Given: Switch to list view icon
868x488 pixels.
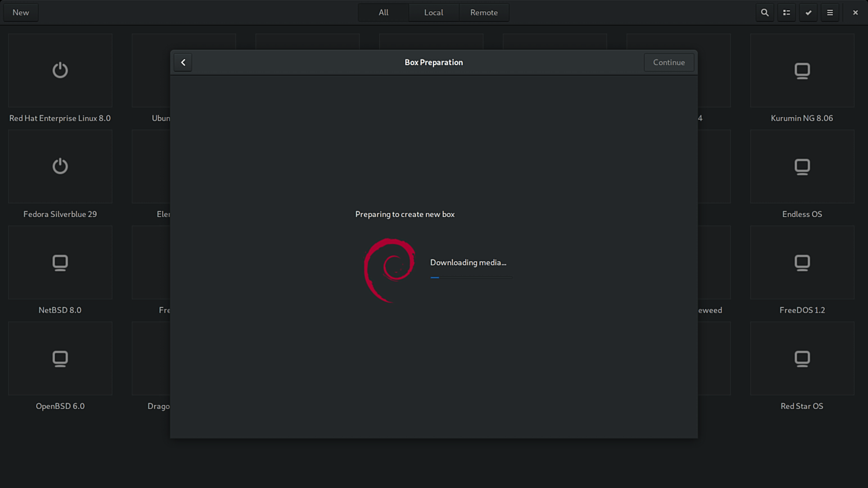Looking at the screenshot, I should pyautogui.click(x=787, y=13).
